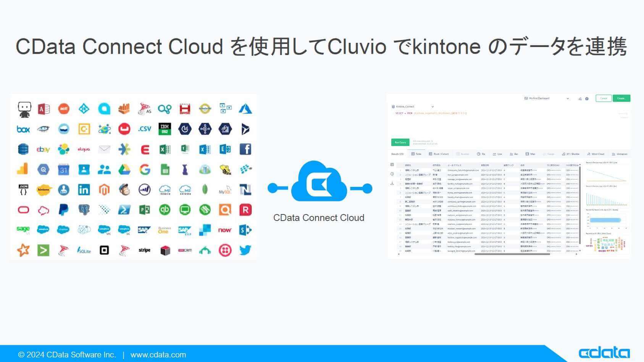Open the Pivot / Cohort tab
The height and width of the screenshot is (362, 644).
pyautogui.click(x=439, y=154)
